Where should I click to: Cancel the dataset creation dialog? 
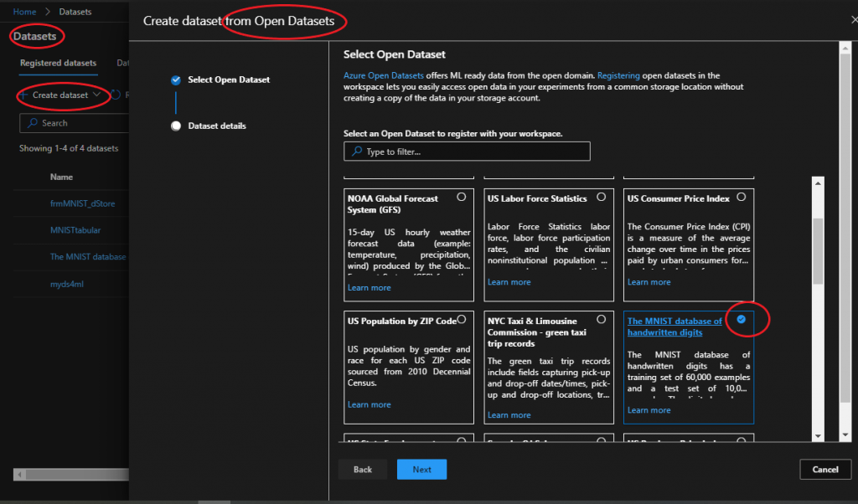(x=825, y=470)
